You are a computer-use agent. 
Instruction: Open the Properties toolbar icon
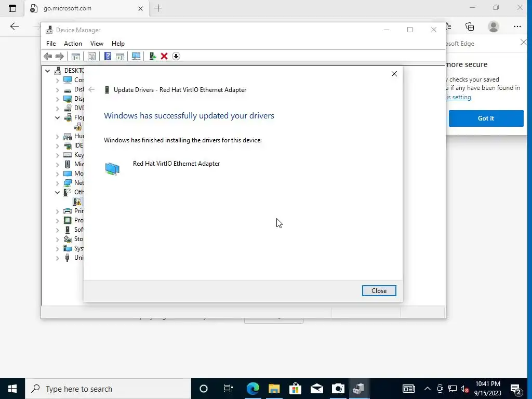[91, 56]
